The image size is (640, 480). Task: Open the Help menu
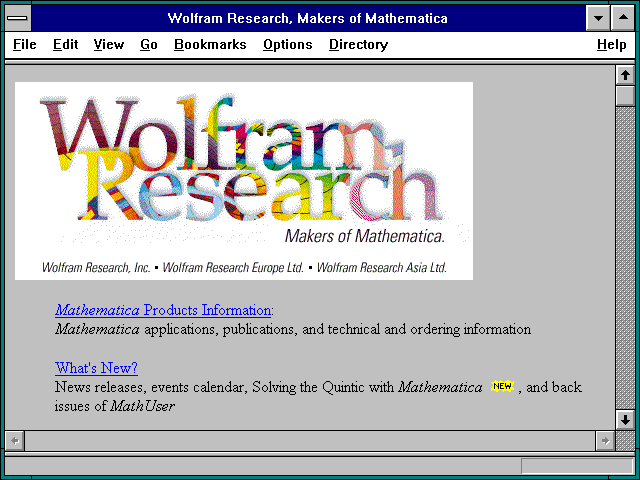coord(611,44)
